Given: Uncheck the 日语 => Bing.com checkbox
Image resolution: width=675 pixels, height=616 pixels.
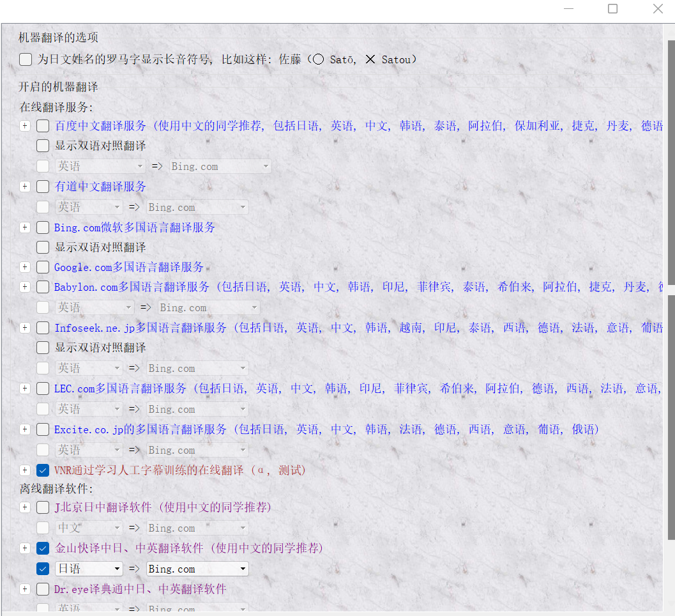Looking at the screenshot, I should point(43,569).
